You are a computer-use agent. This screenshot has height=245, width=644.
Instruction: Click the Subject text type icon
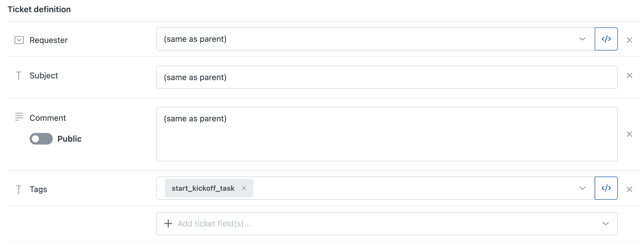pos(19,76)
